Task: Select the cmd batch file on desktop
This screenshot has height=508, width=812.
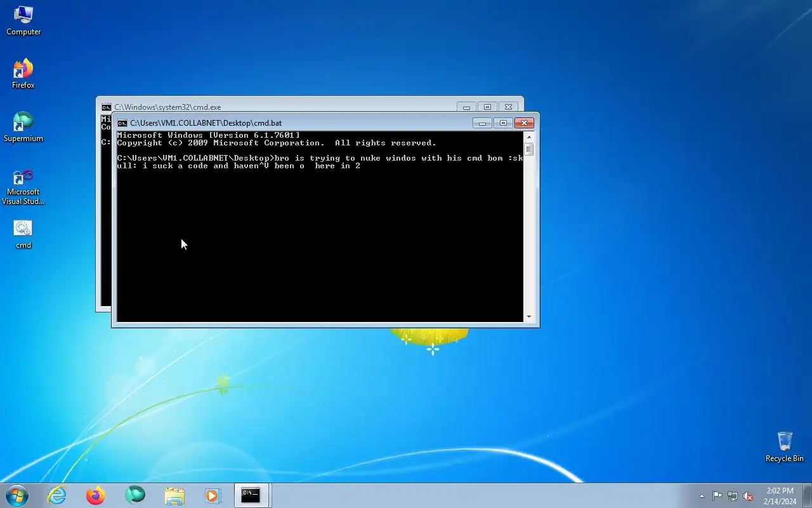Action: point(23,234)
